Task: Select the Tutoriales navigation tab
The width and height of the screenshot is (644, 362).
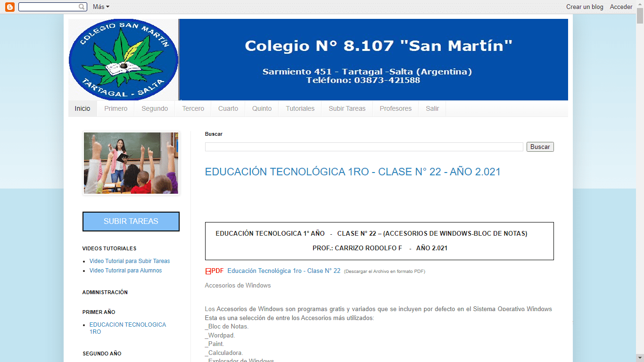Action: click(x=300, y=108)
